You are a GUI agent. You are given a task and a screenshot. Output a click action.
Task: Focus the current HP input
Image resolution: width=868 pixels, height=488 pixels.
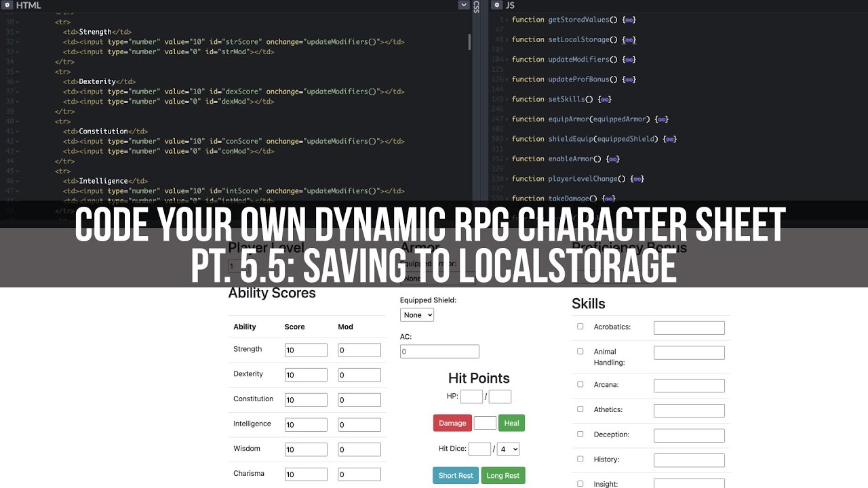point(471,396)
